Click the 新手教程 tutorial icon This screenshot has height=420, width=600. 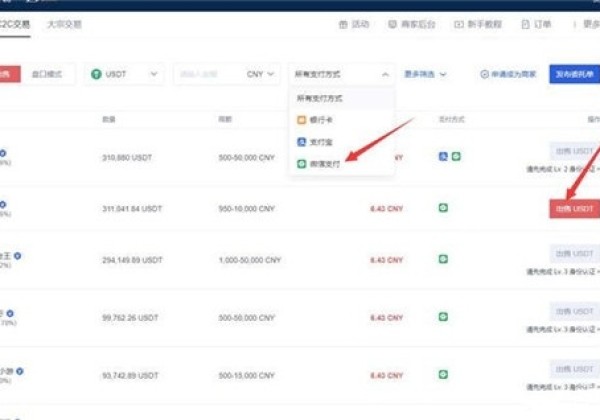pos(459,24)
